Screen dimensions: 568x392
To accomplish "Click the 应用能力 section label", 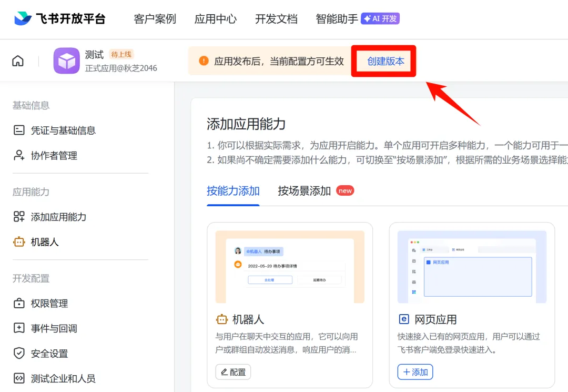I will point(31,192).
